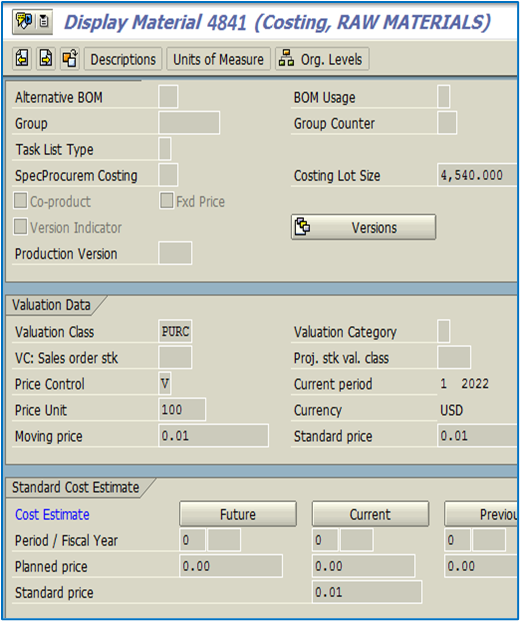Click Future Planned price field
This screenshot has height=621, width=520.
click(231, 566)
